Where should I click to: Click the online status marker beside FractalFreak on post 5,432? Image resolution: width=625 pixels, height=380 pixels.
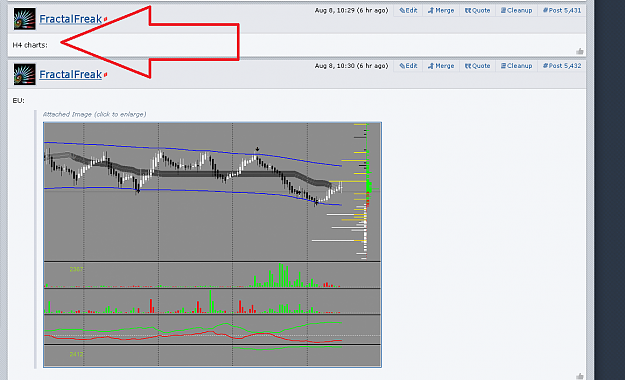(105, 75)
